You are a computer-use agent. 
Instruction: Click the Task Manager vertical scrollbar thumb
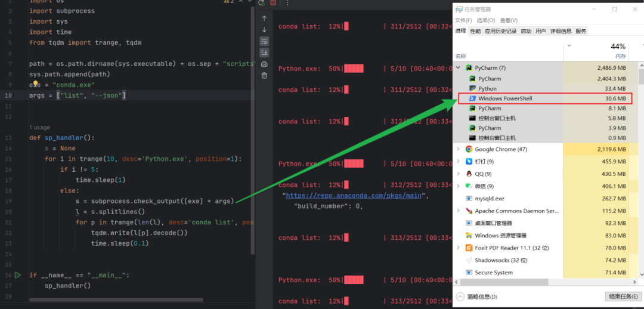coord(641,76)
